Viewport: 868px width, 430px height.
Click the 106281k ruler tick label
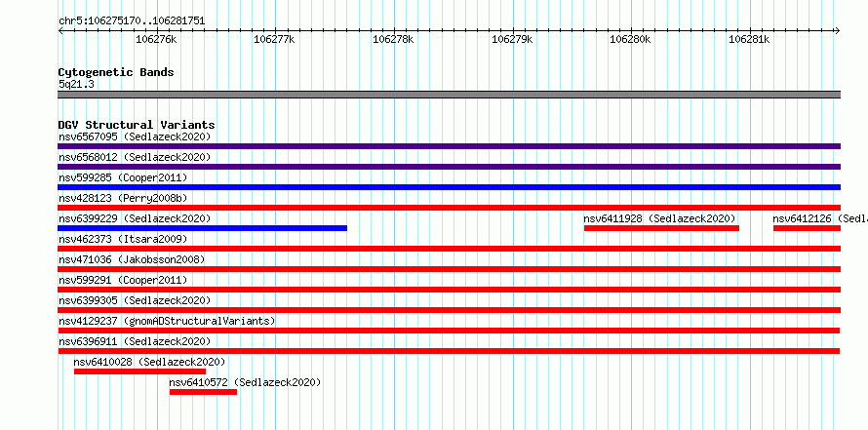pos(749,39)
